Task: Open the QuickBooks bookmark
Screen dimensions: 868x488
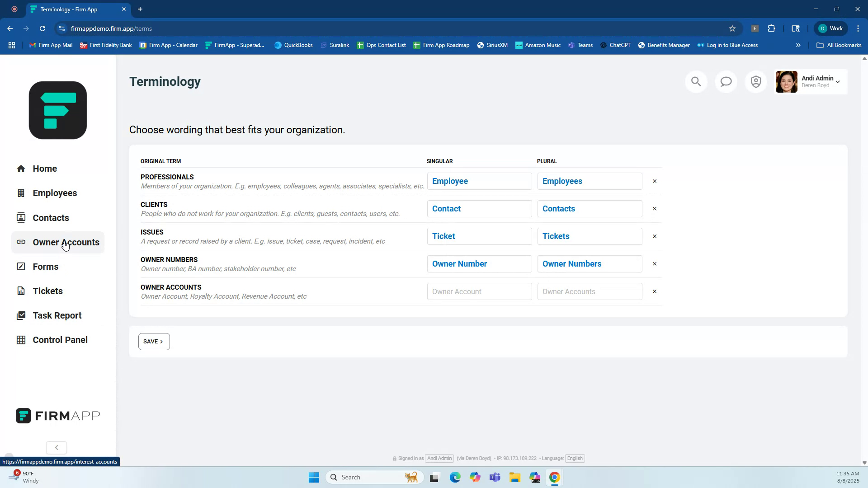Action: pyautogui.click(x=293, y=45)
